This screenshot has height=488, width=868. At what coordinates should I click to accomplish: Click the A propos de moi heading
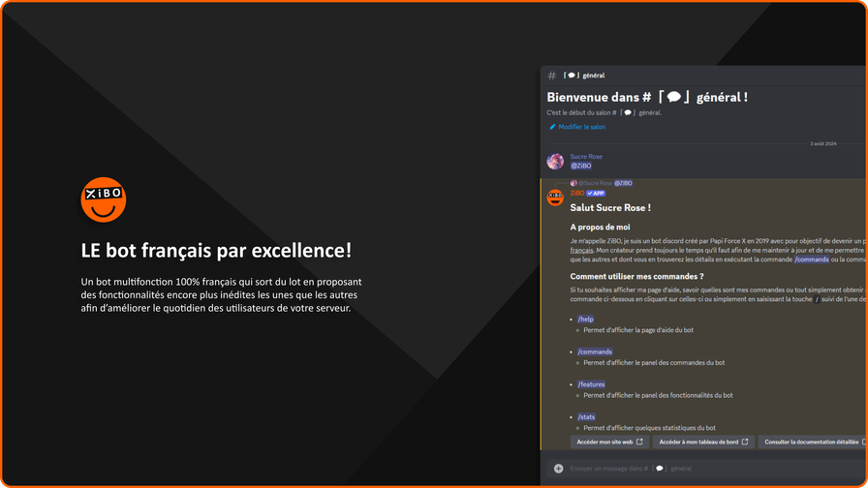click(x=600, y=227)
